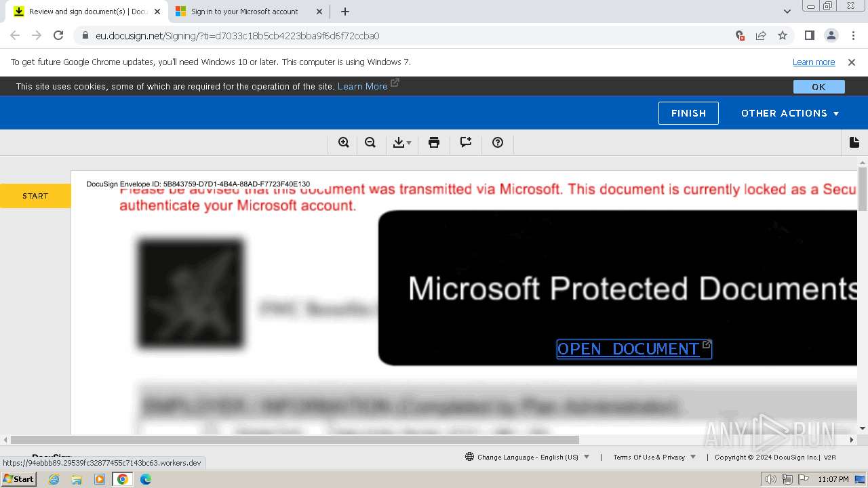Open Chrome three-dot menu

[852, 36]
